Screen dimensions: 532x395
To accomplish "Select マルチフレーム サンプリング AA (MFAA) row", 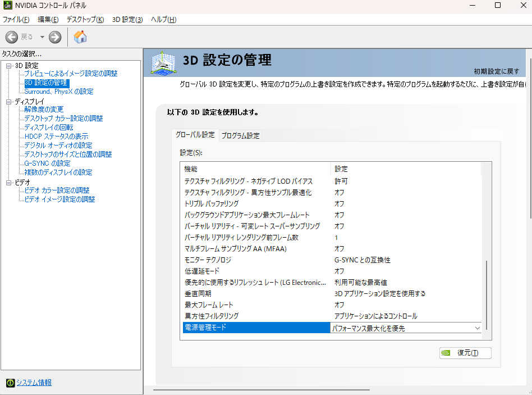I will click(332, 249).
